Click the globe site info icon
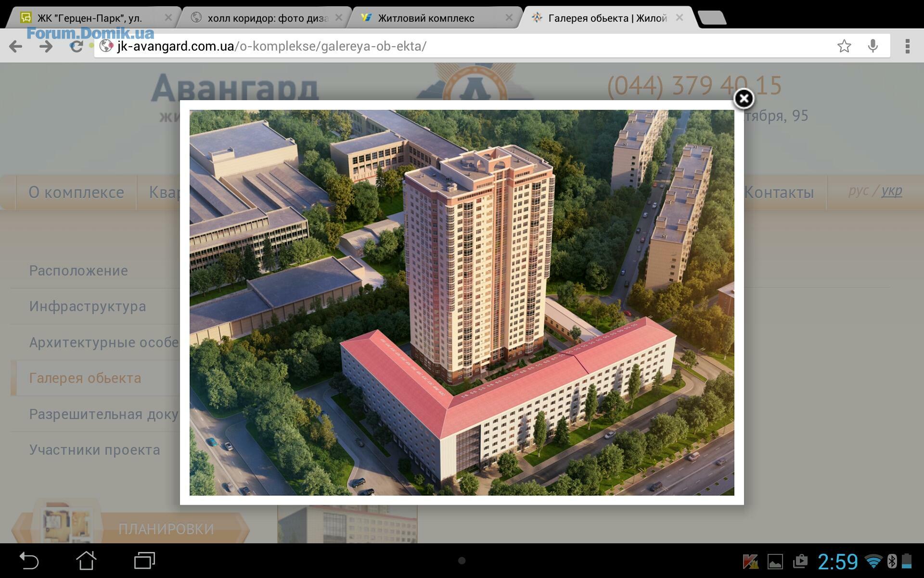Viewport: 924px width, 578px height. (106, 46)
